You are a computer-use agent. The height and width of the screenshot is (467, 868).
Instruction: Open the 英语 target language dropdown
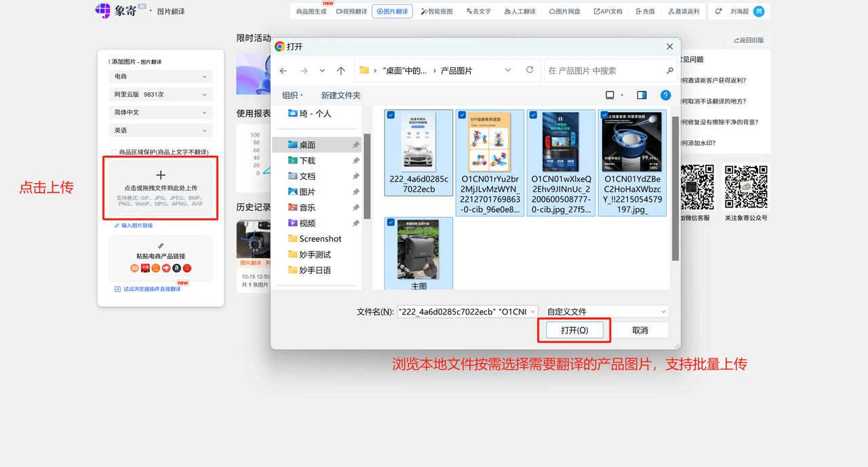click(161, 130)
